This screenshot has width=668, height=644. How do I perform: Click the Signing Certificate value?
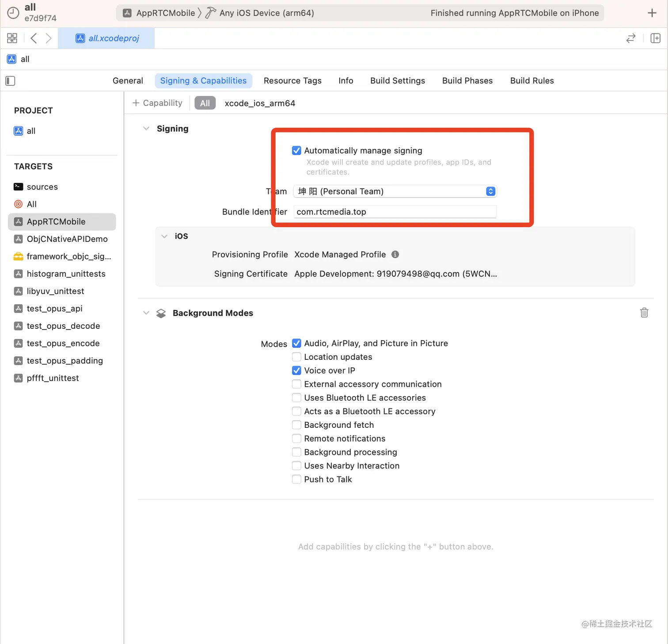pos(395,274)
